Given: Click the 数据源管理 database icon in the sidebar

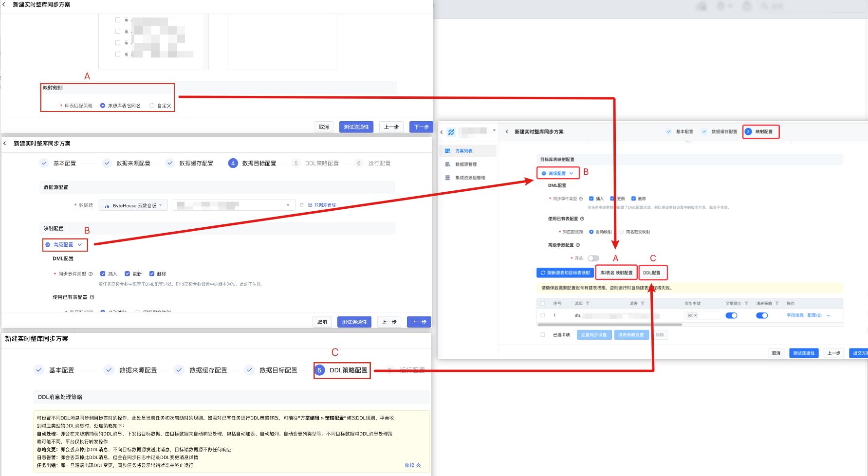Looking at the screenshot, I should point(447,165).
